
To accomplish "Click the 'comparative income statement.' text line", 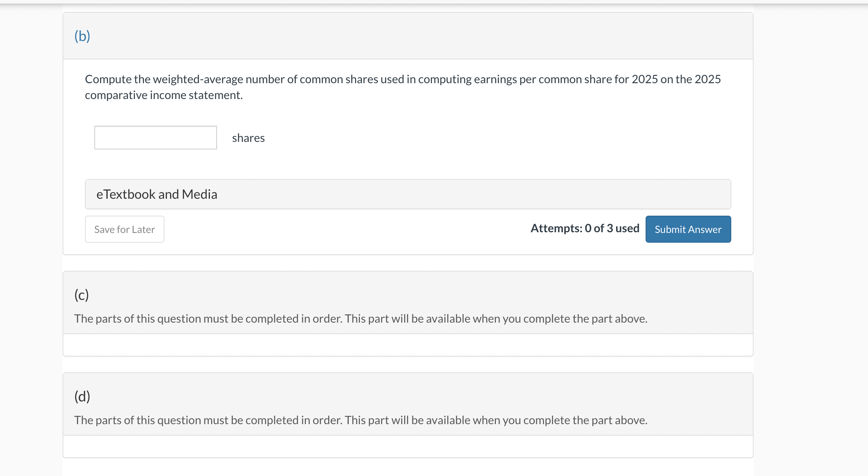I will click(x=164, y=95).
